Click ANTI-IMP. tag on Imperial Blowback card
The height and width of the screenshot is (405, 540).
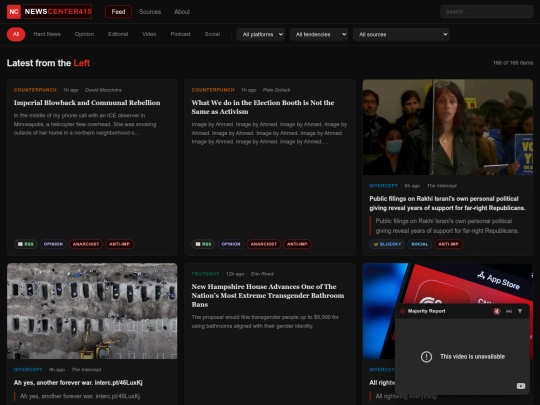[x=120, y=244]
